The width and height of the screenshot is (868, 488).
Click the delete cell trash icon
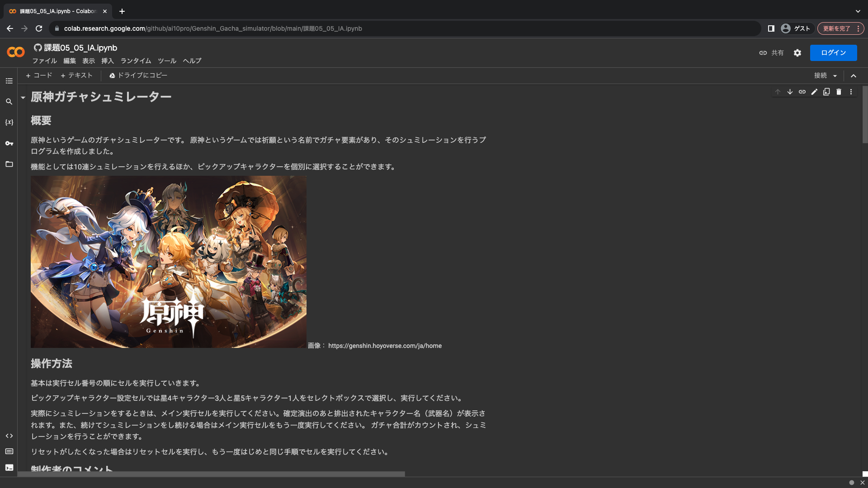tap(839, 92)
